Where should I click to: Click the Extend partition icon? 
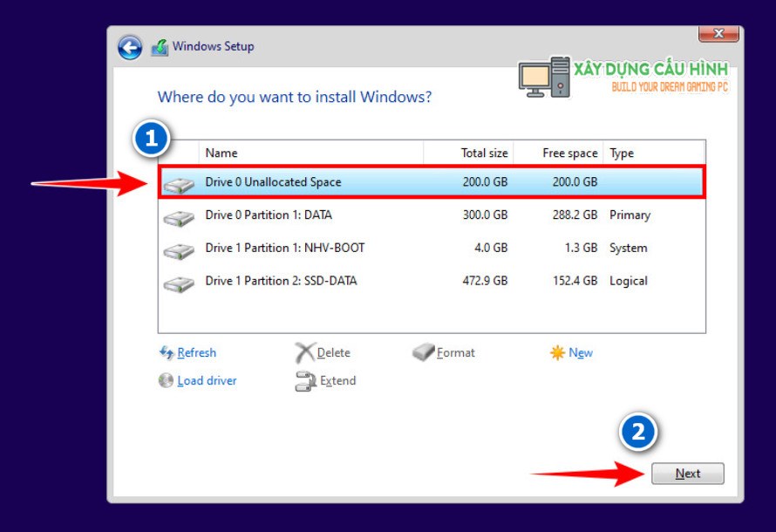pos(305,381)
